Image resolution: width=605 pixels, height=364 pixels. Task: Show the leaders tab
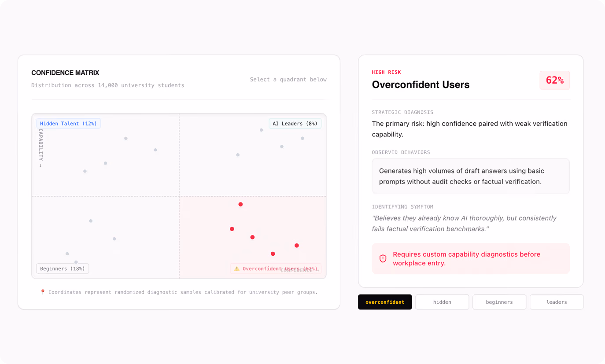(557, 302)
